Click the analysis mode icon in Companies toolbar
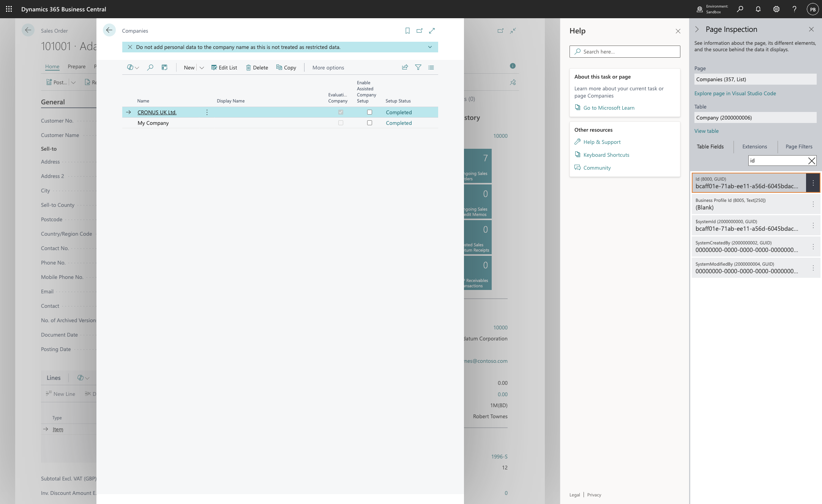Image resolution: width=822 pixels, height=504 pixels. pyautogui.click(x=164, y=68)
